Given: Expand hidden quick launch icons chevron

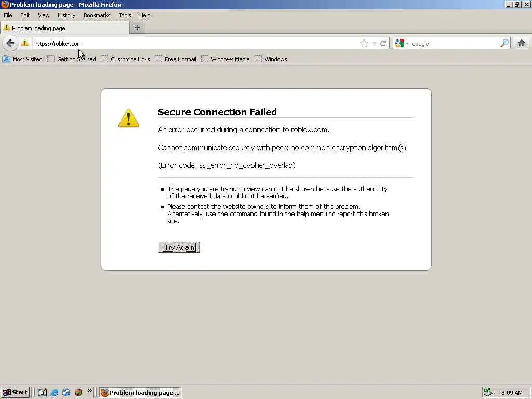Looking at the screenshot, I should [x=89, y=391].
